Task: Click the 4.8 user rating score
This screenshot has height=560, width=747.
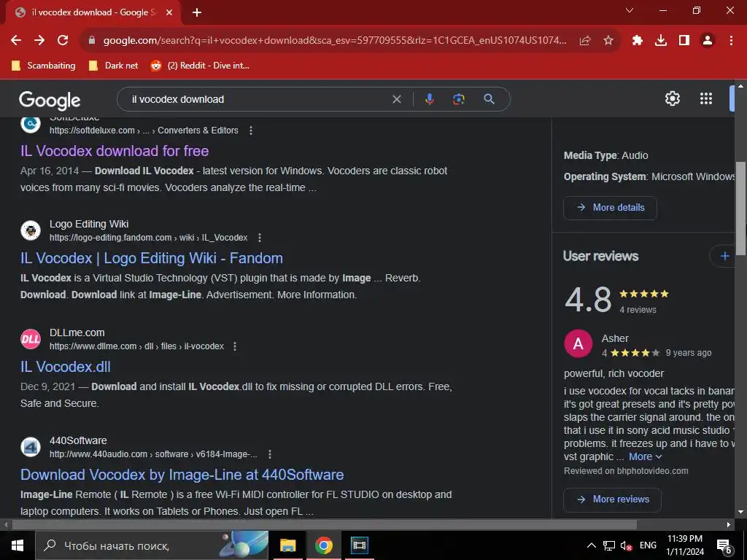Action: tap(589, 300)
